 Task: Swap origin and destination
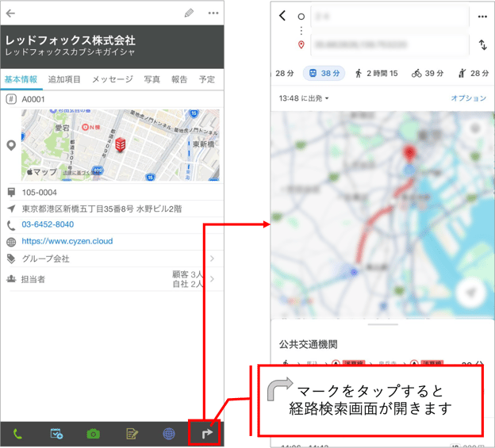pos(483,44)
